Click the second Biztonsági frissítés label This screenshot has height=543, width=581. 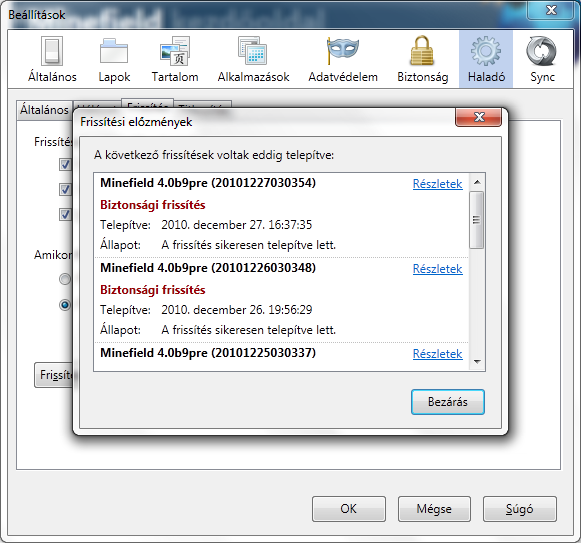(x=153, y=290)
